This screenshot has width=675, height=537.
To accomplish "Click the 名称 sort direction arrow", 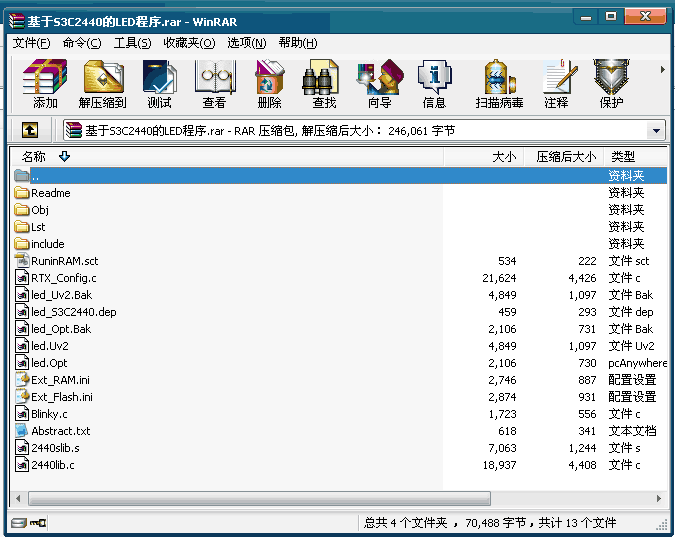I will tap(65, 156).
